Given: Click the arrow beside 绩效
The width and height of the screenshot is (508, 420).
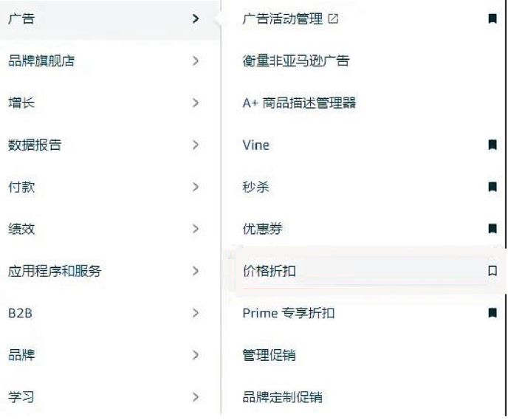Looking at the screenshot, I should click(x=196, y=229).
